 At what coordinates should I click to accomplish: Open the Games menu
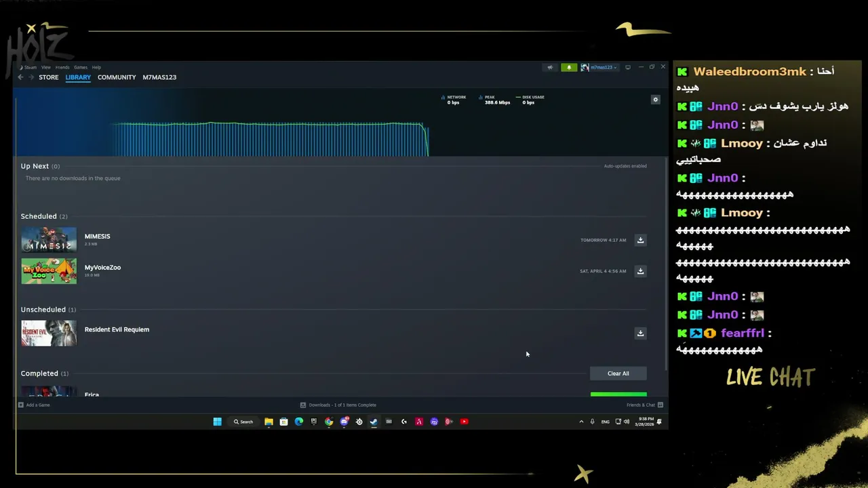[81, 67]
